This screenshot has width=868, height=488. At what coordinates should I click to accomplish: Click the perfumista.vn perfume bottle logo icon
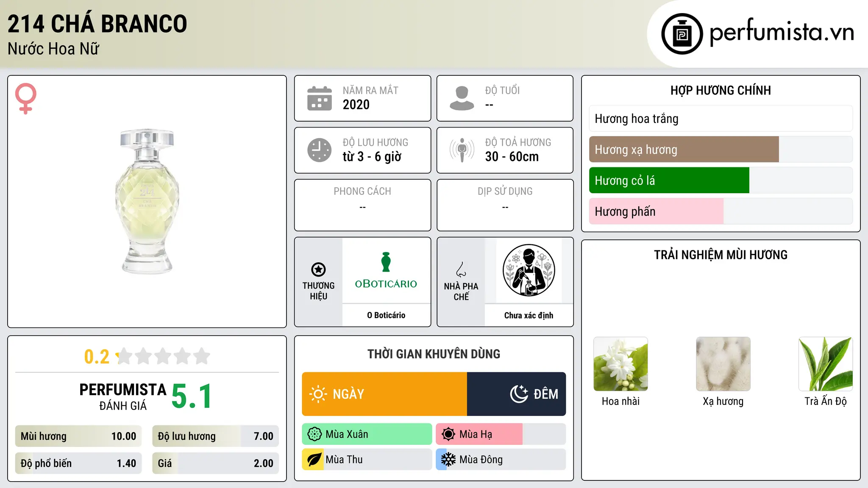[x=682, y=34]
